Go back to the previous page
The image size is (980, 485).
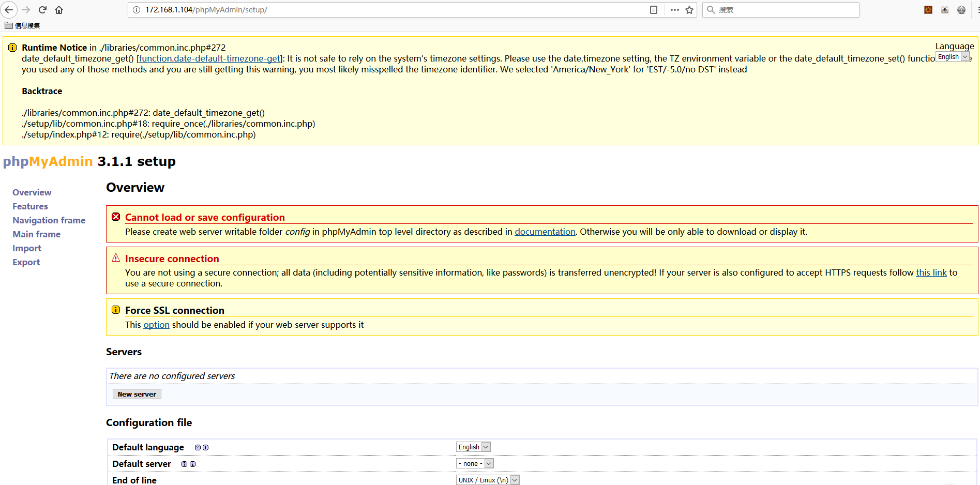(x=9, y=10)
